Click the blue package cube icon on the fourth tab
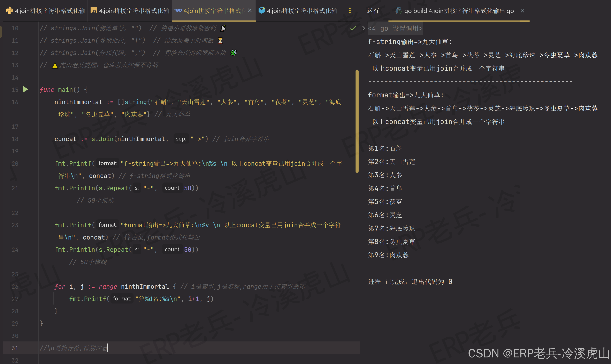The image size is (611, 364). [x=261, y=10]
